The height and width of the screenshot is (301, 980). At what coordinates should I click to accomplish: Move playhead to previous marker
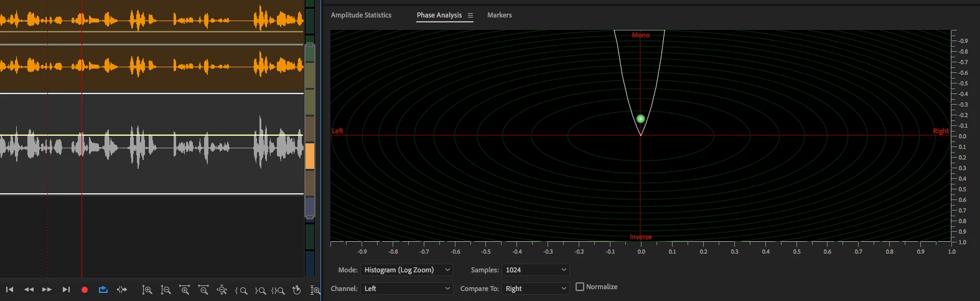9,290
